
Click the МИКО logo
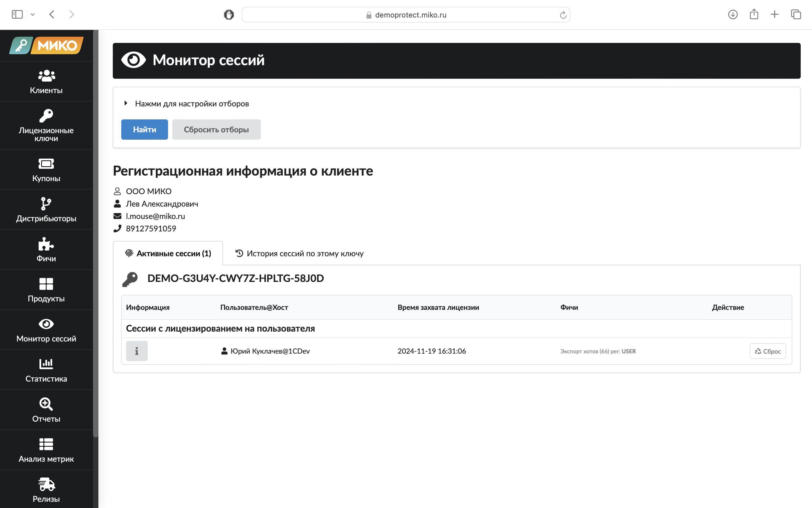pyautogui.click(x=46, y=45)
